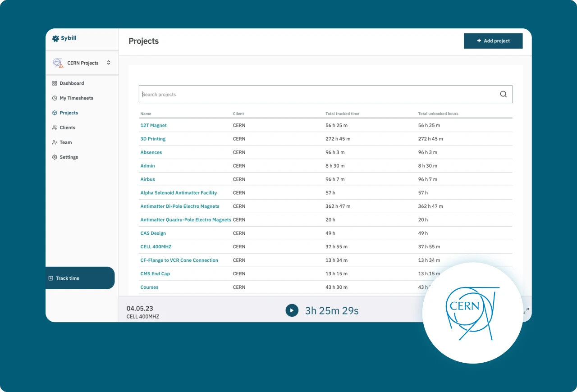Select the My Timesheets clock icon
This screenshot has width=577, height=392.
tap(55, 98)
